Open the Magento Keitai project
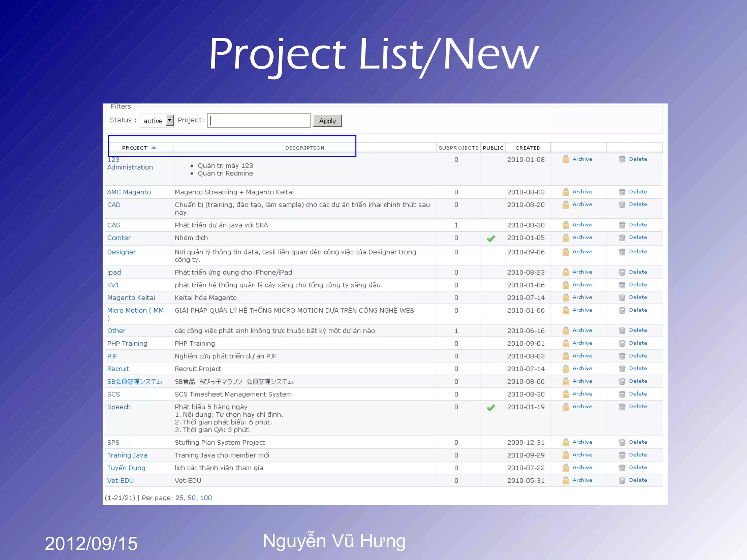This screenshot has height=560, width=747. click(x=131, y=298)
